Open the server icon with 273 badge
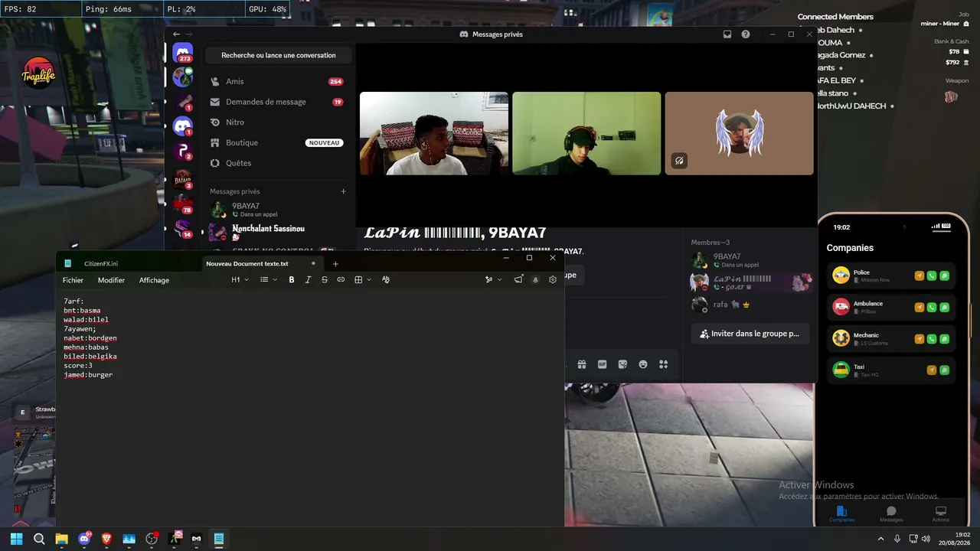 coord(182,54)
